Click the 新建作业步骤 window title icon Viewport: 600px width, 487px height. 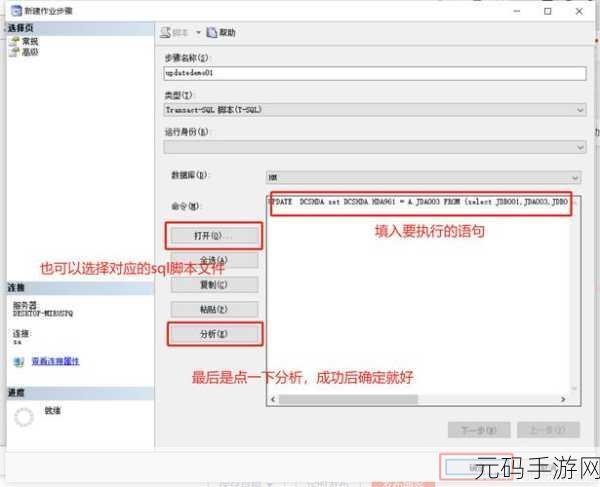[16, 11]
